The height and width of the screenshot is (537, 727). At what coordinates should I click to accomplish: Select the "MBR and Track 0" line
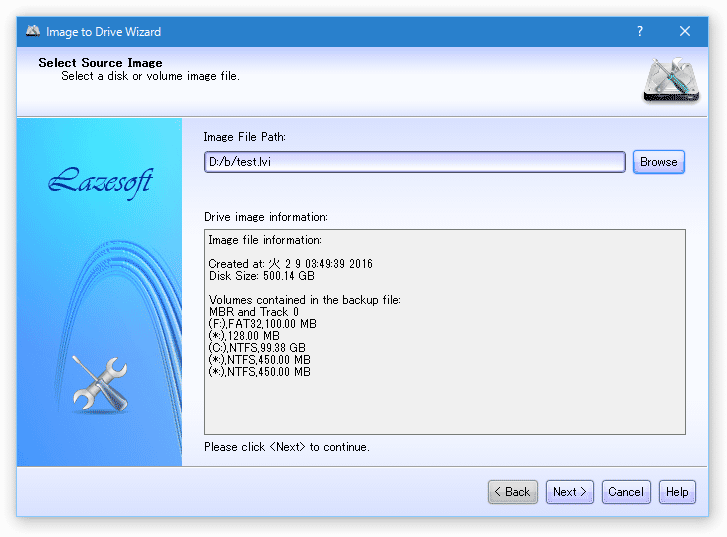pyautogui.click(x=254, y=312)
